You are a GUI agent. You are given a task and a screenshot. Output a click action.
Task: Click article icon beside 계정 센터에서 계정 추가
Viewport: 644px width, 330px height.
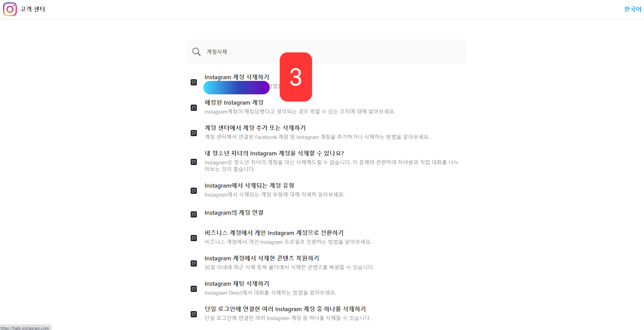point(194,133)
